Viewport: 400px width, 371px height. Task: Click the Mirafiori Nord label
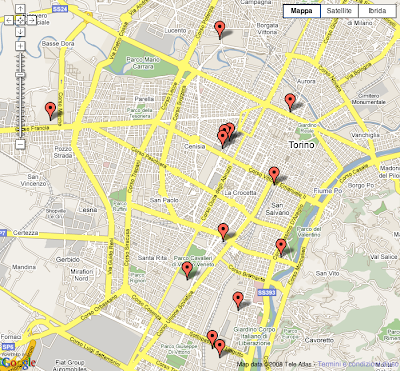(x=81, y=275)
